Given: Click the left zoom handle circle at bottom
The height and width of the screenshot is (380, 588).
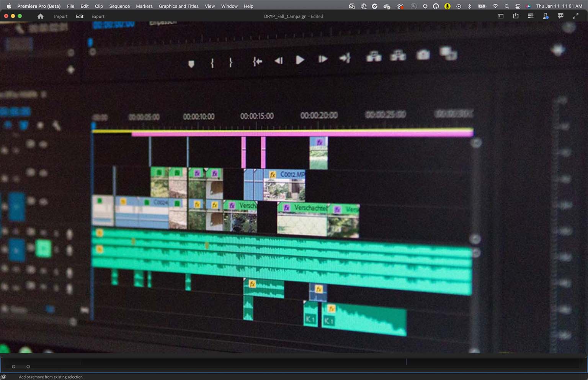Looking at the screenshot, I should [14, 367].
